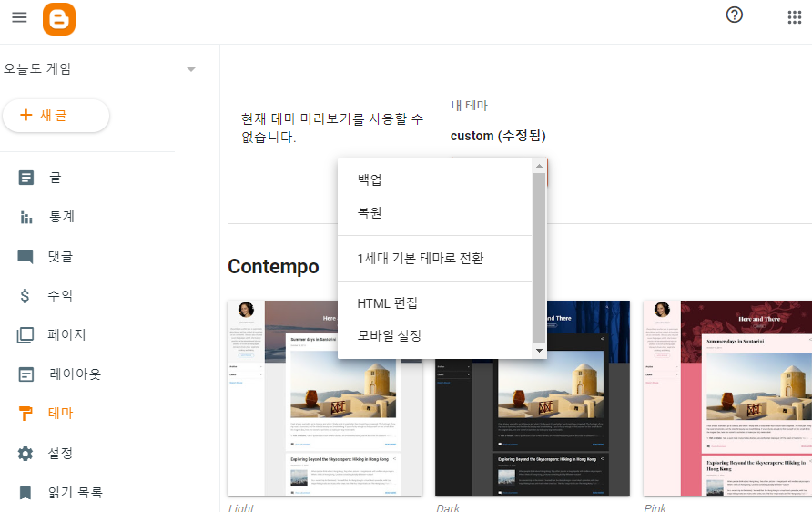This screenshot has width=812, height=512.
Task: Select 테마 in the sidebar
Action: coord(61,414)
